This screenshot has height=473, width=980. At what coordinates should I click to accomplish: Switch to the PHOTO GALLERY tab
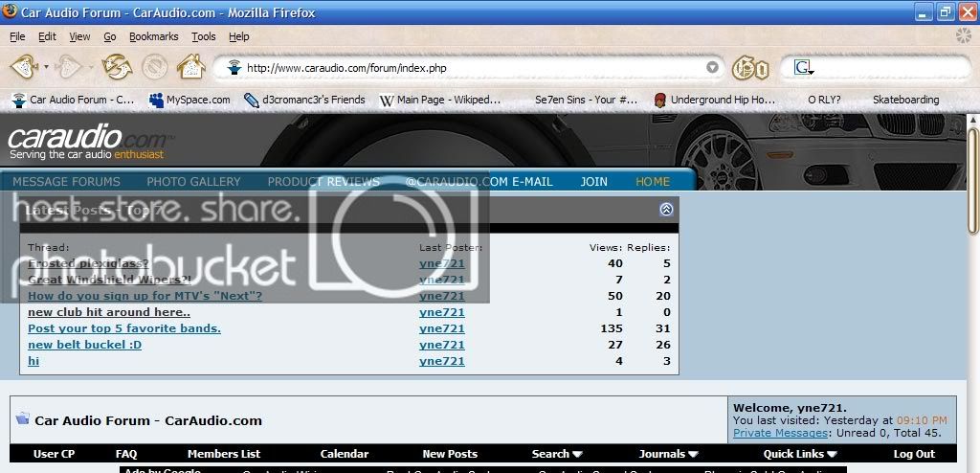[x=193, y=181]
